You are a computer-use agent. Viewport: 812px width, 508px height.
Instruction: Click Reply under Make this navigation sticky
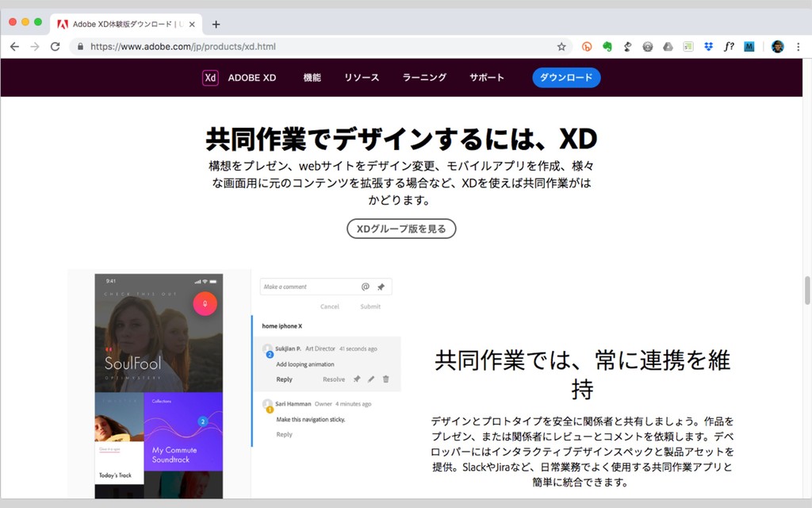coord(285,434)
